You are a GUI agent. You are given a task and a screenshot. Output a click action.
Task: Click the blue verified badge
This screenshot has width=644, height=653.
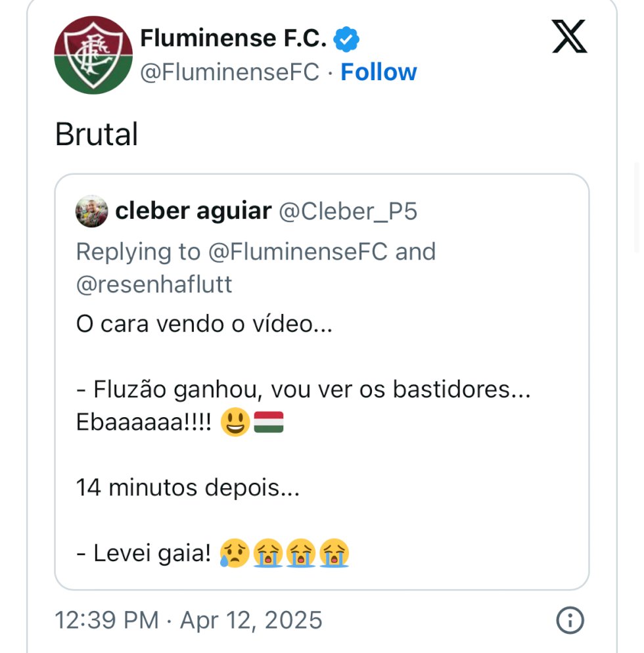tap(346, 39)
